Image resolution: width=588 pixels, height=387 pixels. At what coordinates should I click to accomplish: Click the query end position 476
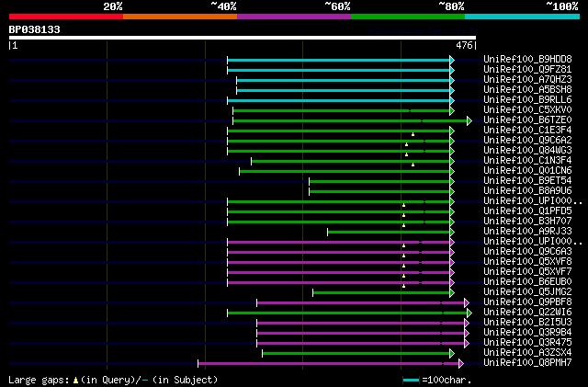pyautogui.click(x=464, y=45)
